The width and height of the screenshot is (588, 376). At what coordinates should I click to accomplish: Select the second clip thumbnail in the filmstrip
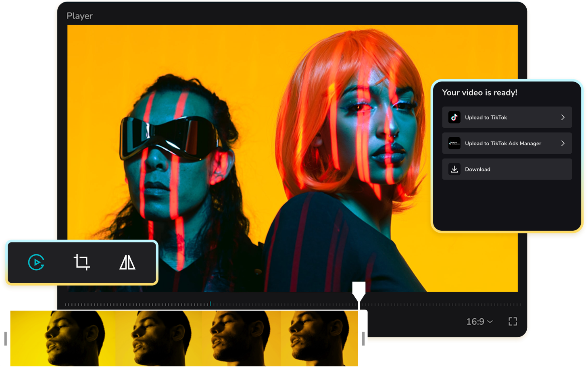tap(158, 338)
